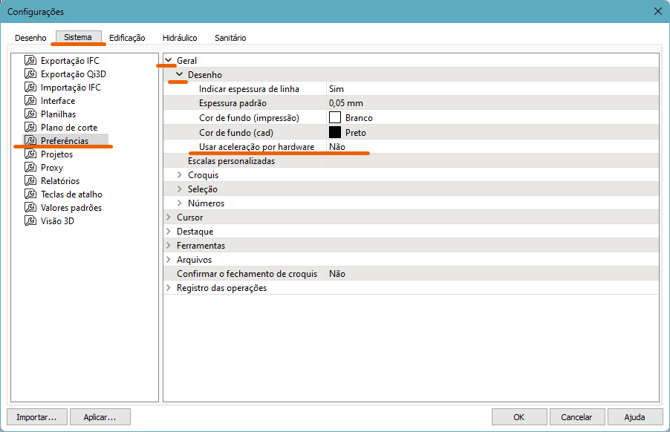This screenshot has height=432, width=670.
Task: Click the Plano de corte icon
Action: [x=31, y=128]
